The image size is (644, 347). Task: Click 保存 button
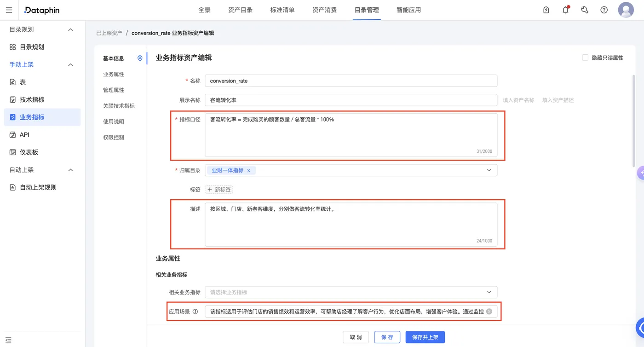(x=387, y=337)
